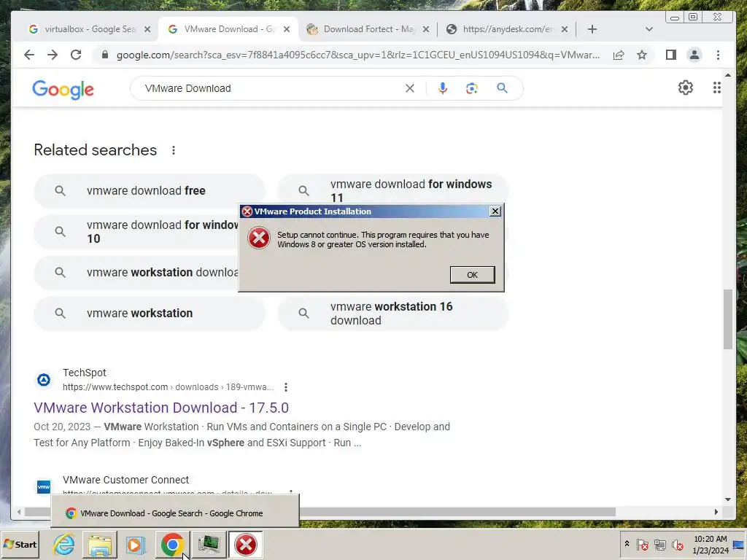Select related search vmware workstation 16 download
The width and height of the screenshot is (747, 560).
(x=393, y=314)
